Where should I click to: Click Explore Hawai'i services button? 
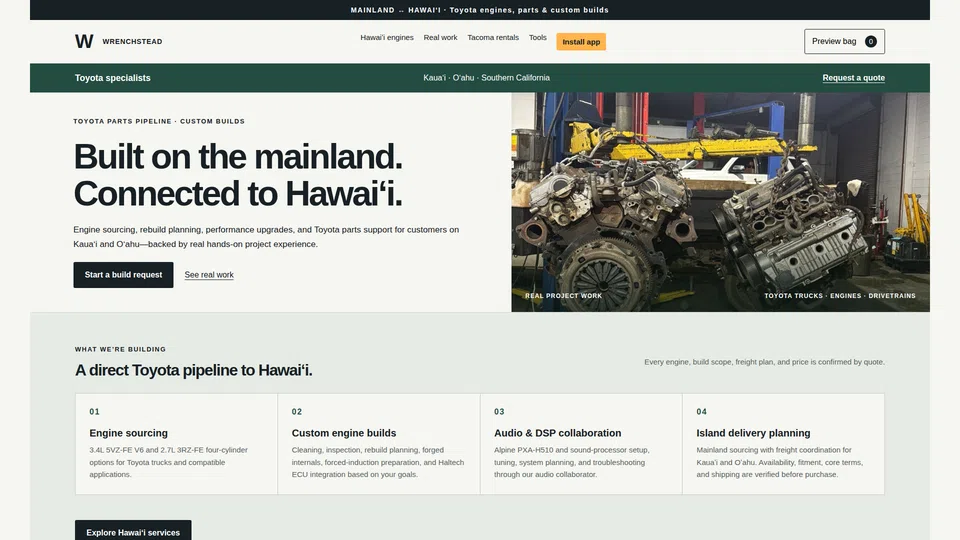(x=133, y=531)
